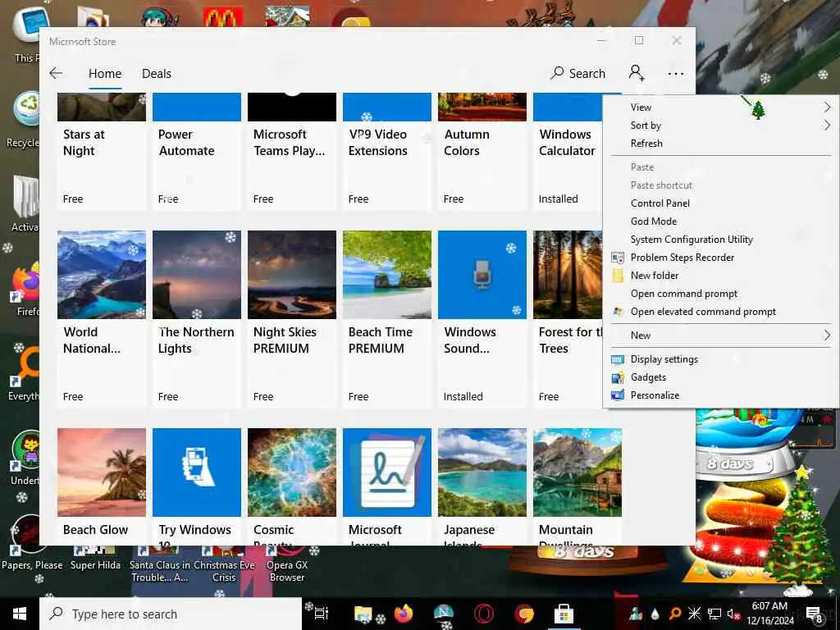Open the taskbar clock and date

(x=769, y=614)
